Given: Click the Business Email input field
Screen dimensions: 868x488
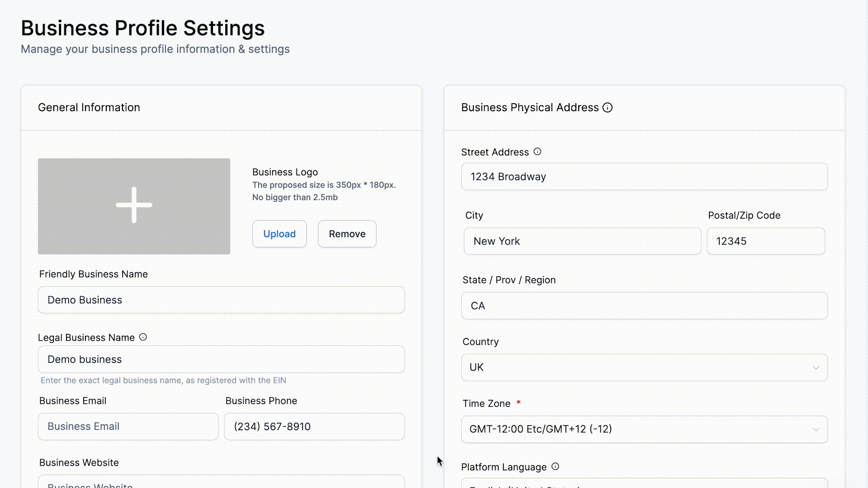Looking at the screenshot, I should tap(128, 427).
